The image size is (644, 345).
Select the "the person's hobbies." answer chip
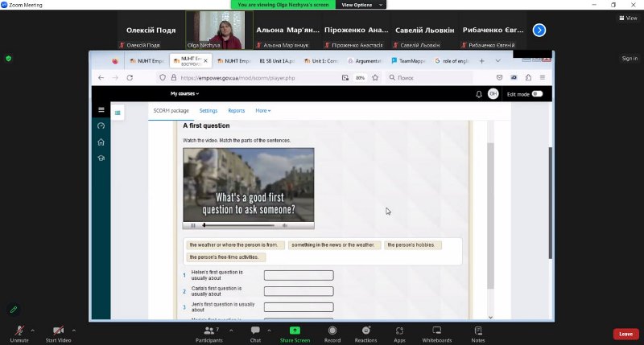tap(411, 245)
